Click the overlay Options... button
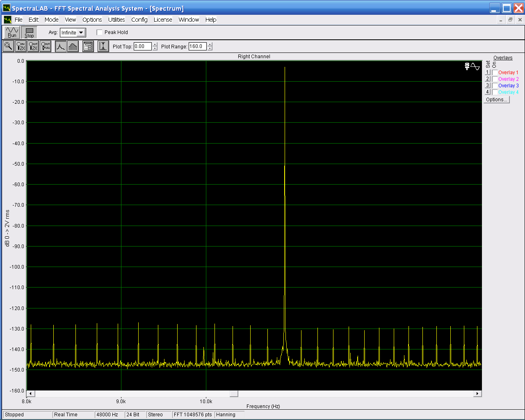 [496, 100]
